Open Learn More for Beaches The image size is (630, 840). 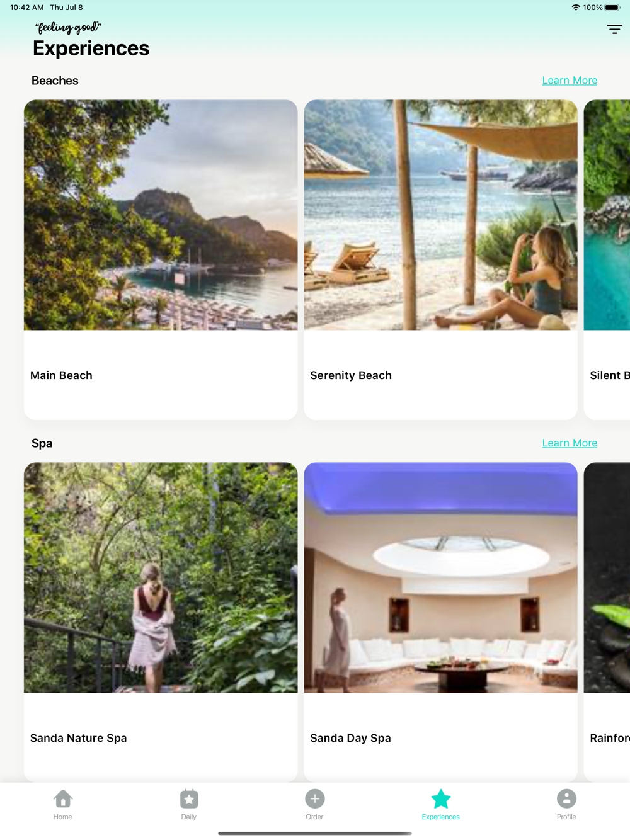[x=570, y=80]
